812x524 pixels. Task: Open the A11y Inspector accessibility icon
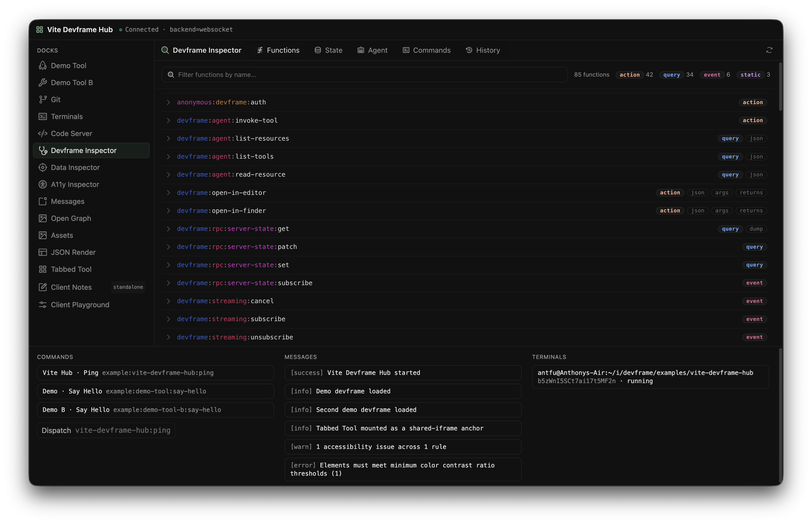coord(42,184)
